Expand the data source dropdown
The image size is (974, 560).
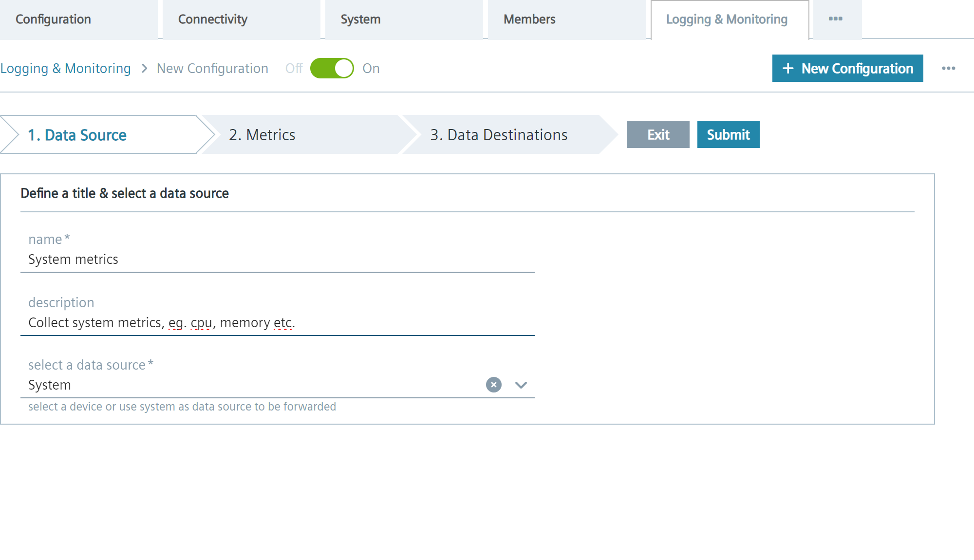pyautogui.click(x=521, y=385)
